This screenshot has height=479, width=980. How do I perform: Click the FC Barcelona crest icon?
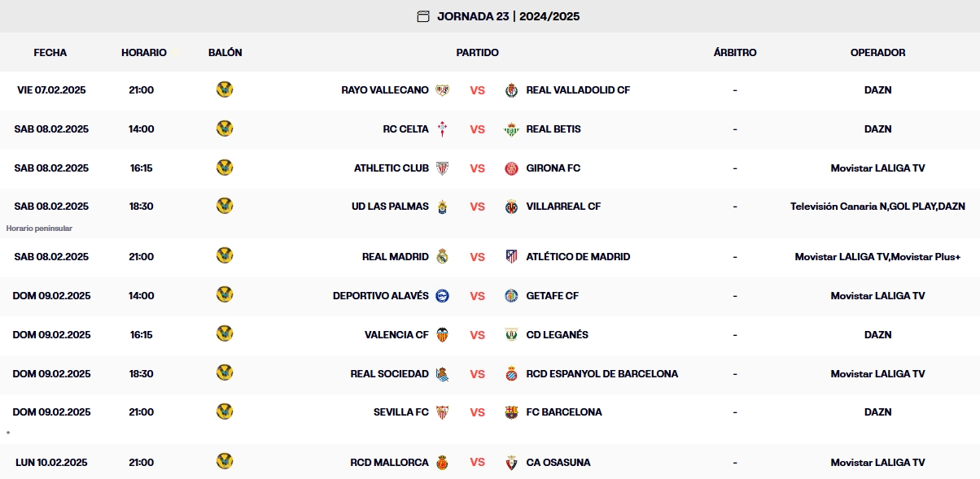click(x=511, y=412)
